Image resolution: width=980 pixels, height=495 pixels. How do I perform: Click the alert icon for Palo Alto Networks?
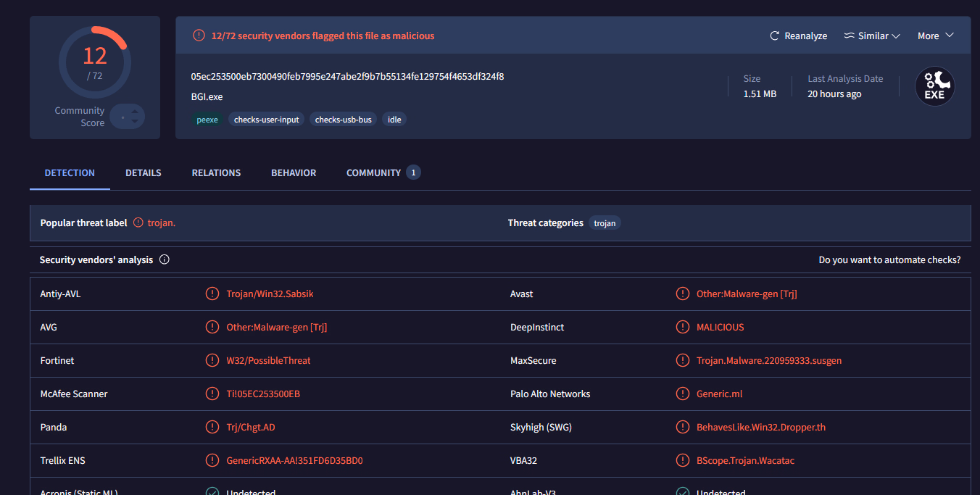tap(683, 394)
